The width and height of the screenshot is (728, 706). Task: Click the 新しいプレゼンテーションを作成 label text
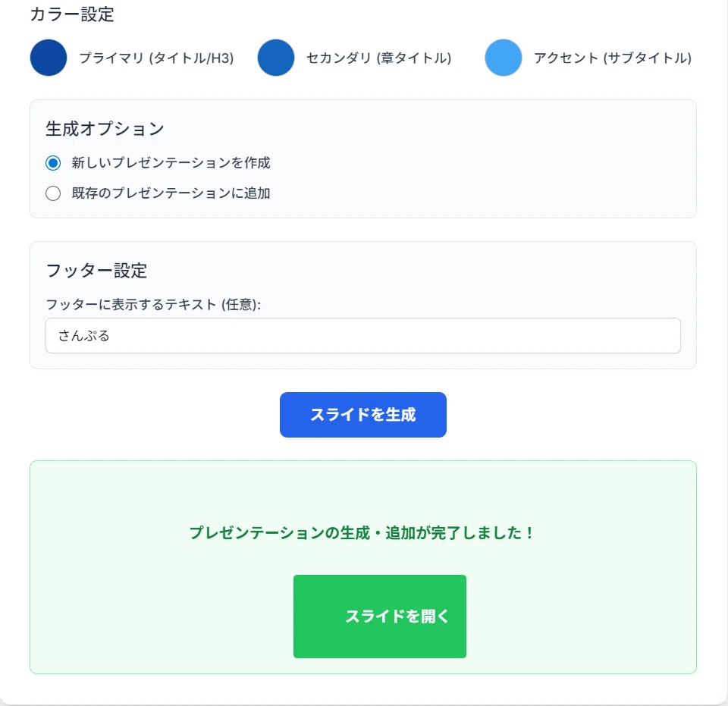coord(171,163)
